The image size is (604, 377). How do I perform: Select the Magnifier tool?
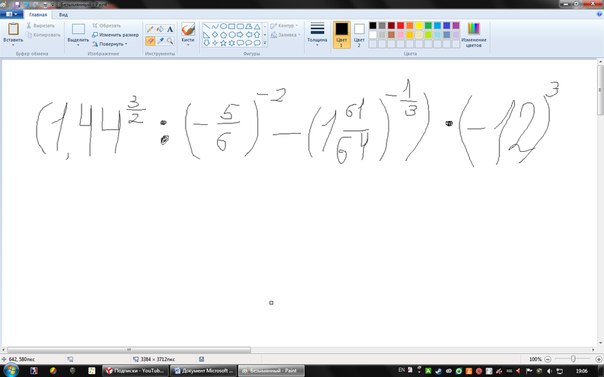pos(170,40)
